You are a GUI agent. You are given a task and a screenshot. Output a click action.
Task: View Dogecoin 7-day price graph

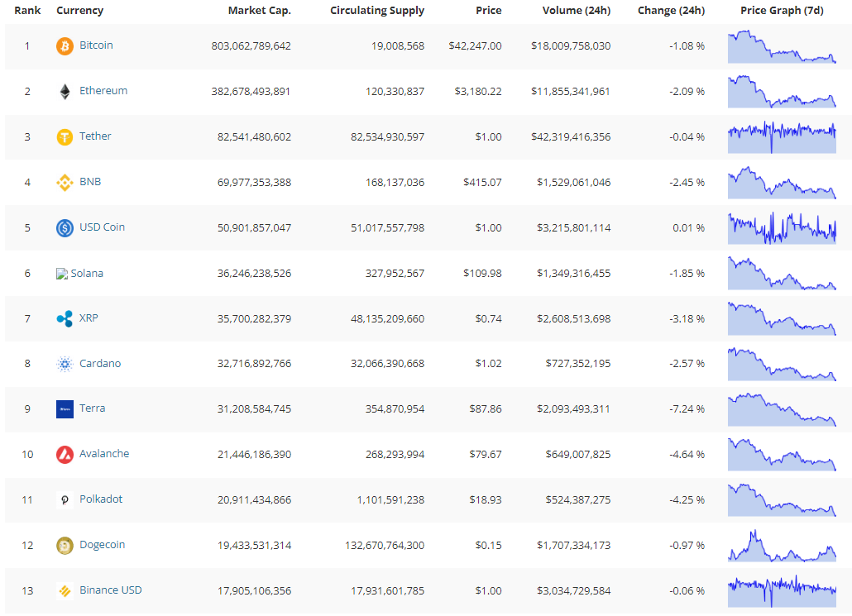pyautogui.click(x=782, y=546)
